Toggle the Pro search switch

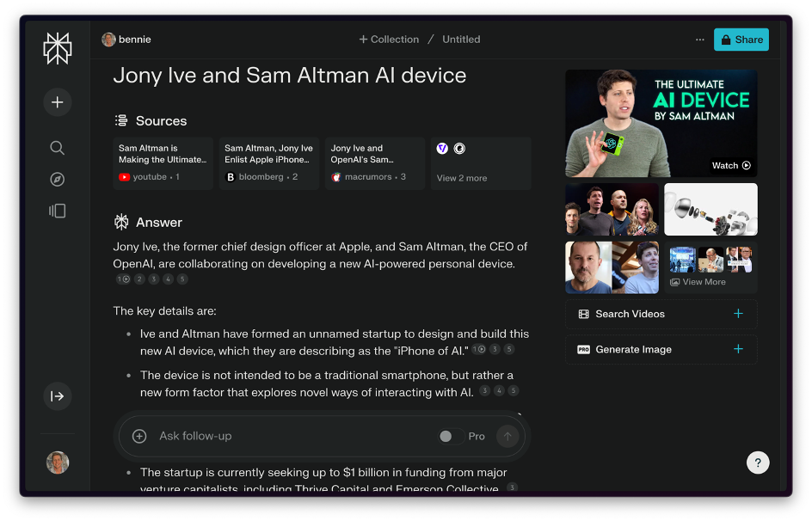click(451, 437)
